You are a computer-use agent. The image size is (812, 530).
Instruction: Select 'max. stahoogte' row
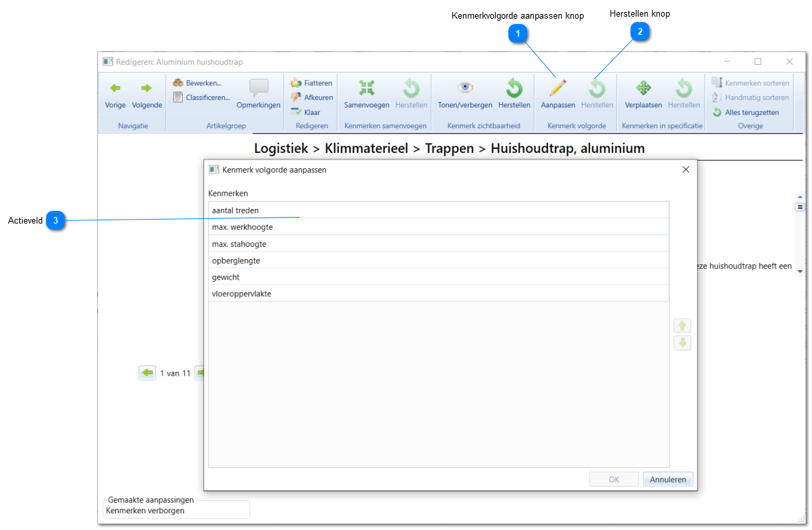[x=438, y=244]
